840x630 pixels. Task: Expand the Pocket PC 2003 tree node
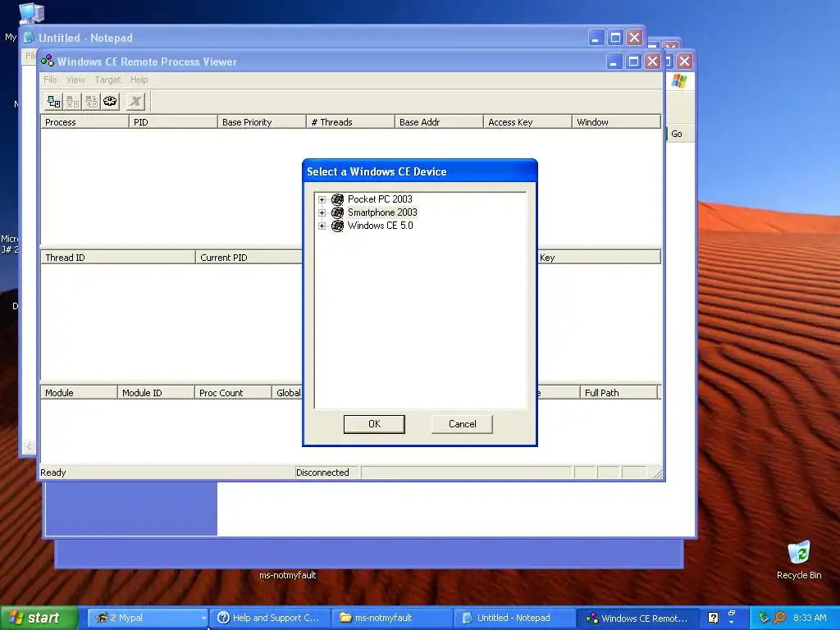tap(322, 200)
